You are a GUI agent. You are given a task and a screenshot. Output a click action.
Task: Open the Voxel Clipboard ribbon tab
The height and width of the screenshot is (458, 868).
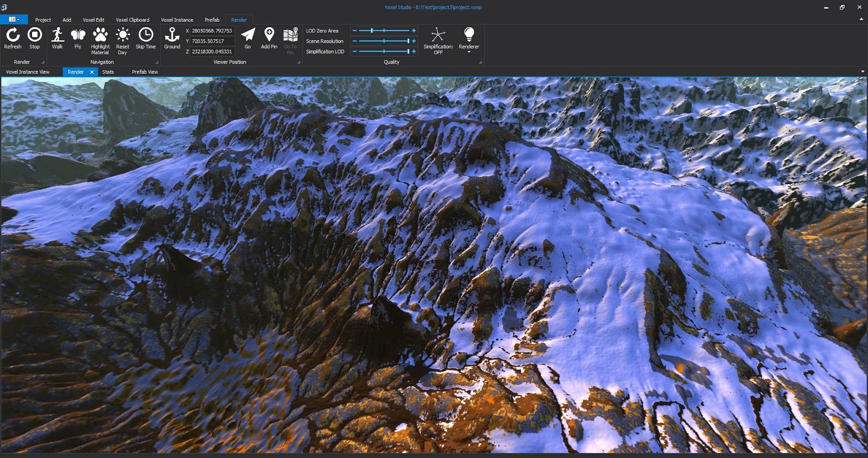click(132, 20)
